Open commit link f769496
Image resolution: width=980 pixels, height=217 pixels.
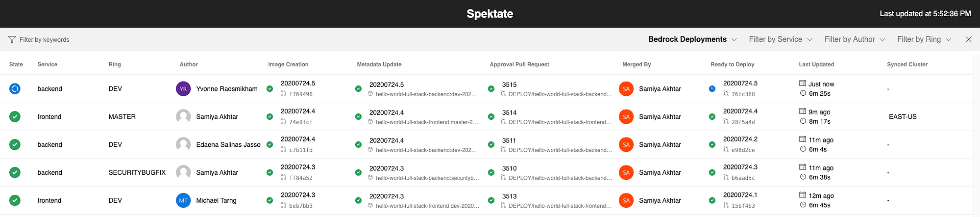pos(301,94)
